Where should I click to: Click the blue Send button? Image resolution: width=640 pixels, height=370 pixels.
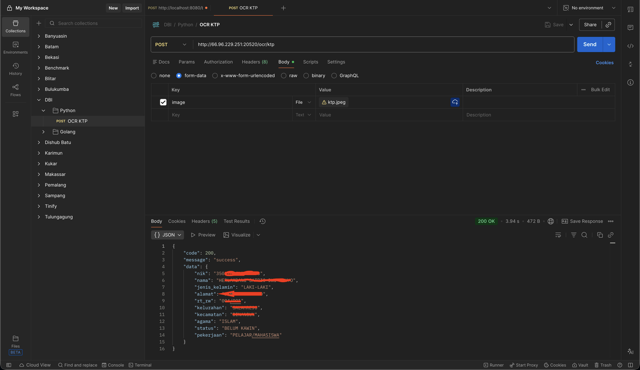coord(590,44)
